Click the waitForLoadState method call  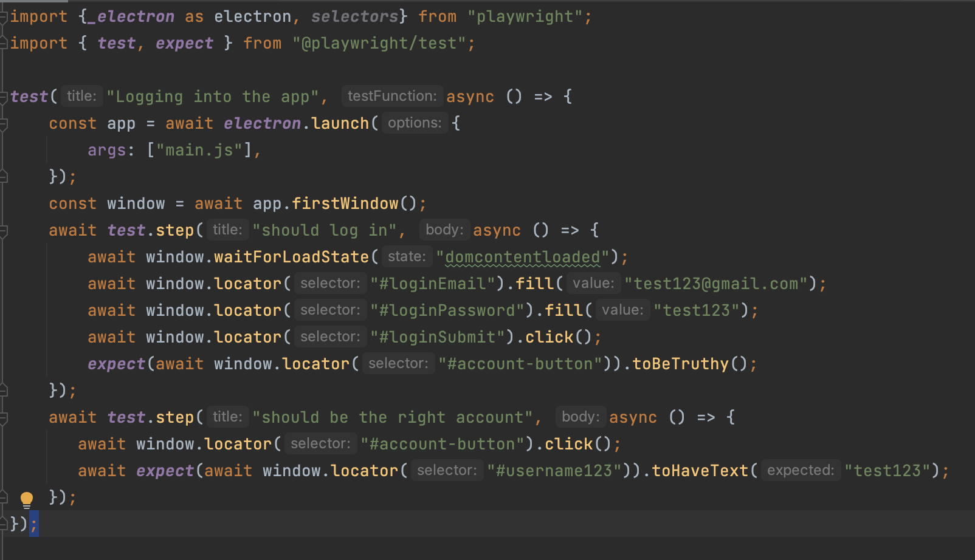tap(292, 257)
